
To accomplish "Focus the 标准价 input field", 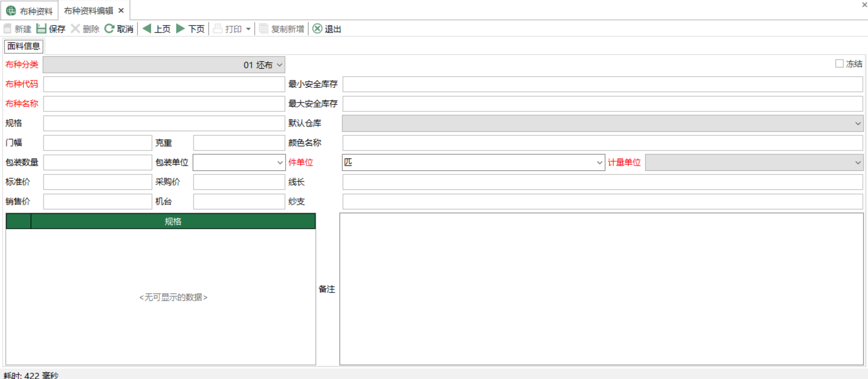I will click(97, 182).
